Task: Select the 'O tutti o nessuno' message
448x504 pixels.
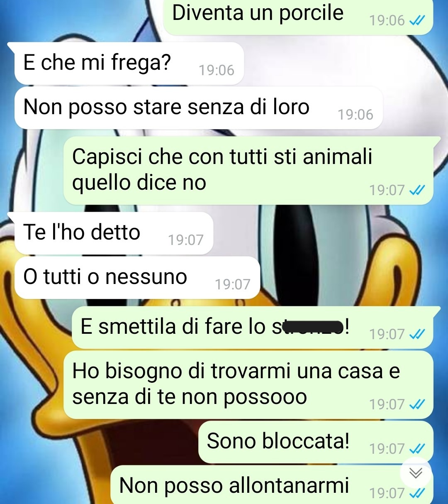Action: [137, 278]
